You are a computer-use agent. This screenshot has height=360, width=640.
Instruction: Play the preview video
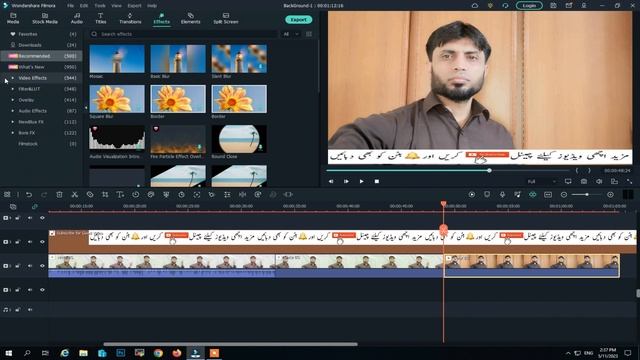[x=361, y=181]
